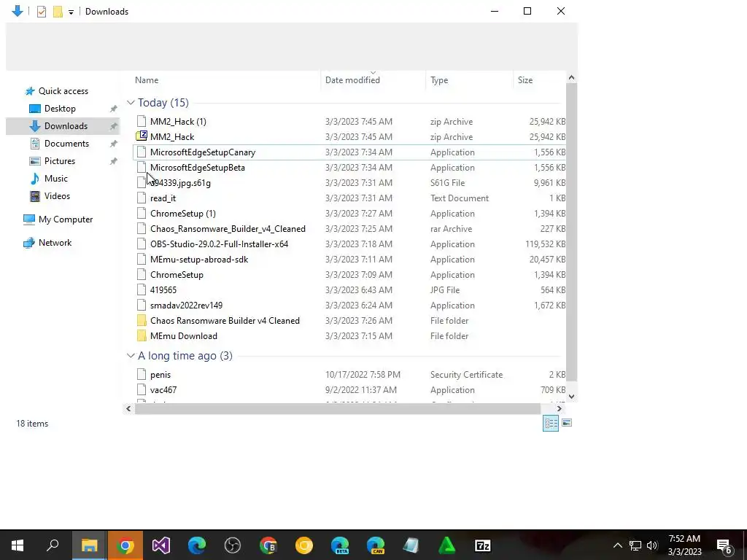Click the vertical scrollbar up arrow
The height and width of the screenshot is (560, 747).
pyautogui.click(x=572, y=77)
